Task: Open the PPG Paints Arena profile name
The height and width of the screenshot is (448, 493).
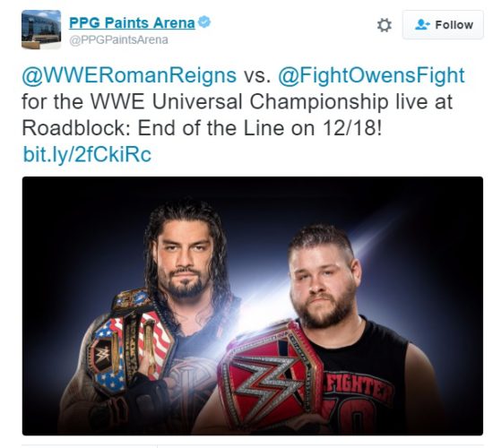Action: (x=132, y=23)
